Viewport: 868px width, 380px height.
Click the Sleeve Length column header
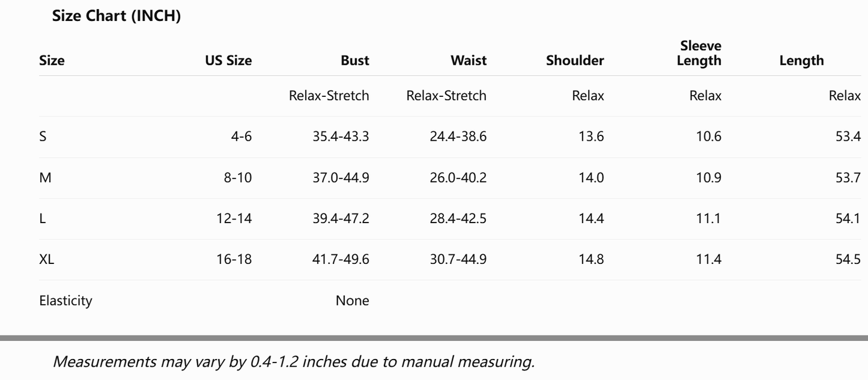699,53
